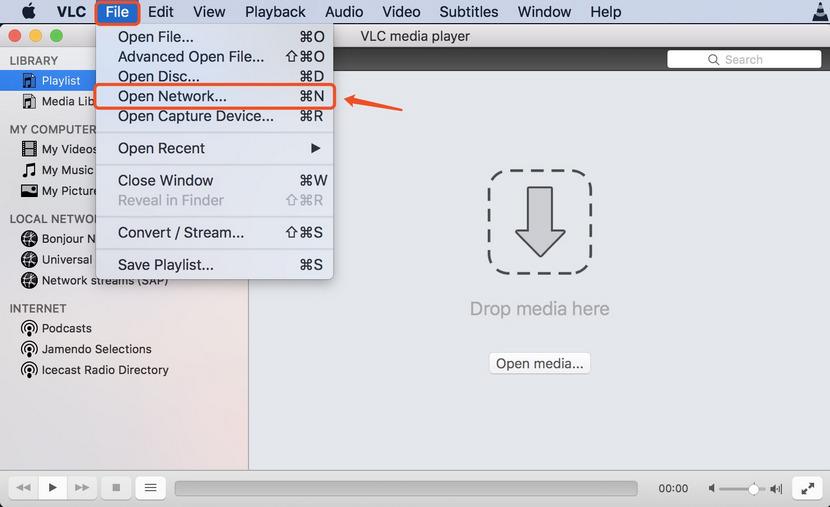Select the Playlist library item
The image size is (830, 507).
coord(48,80)
